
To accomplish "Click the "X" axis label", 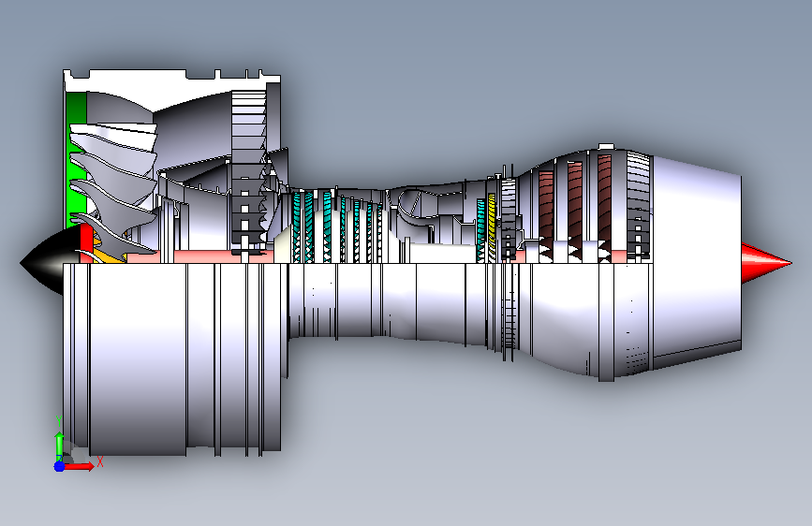I will click(x=100, y=461).
